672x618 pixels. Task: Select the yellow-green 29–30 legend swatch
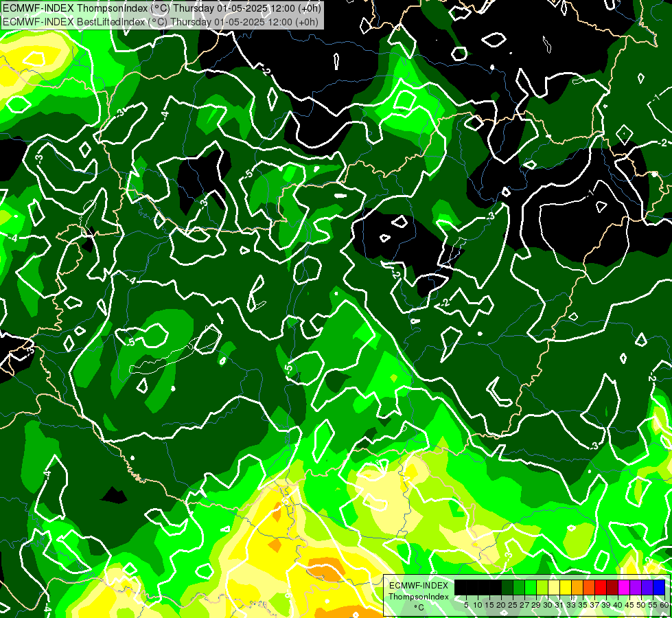pos(542,587)
